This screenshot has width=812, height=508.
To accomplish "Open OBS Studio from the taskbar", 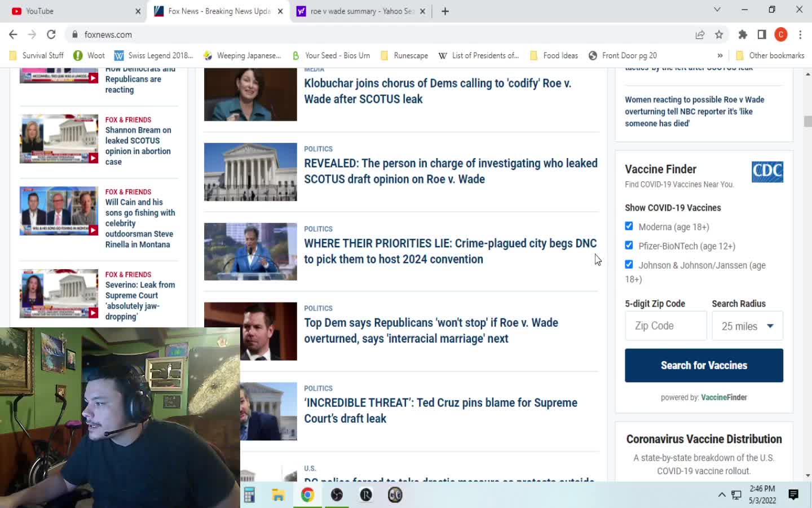I will pos(337,495).
